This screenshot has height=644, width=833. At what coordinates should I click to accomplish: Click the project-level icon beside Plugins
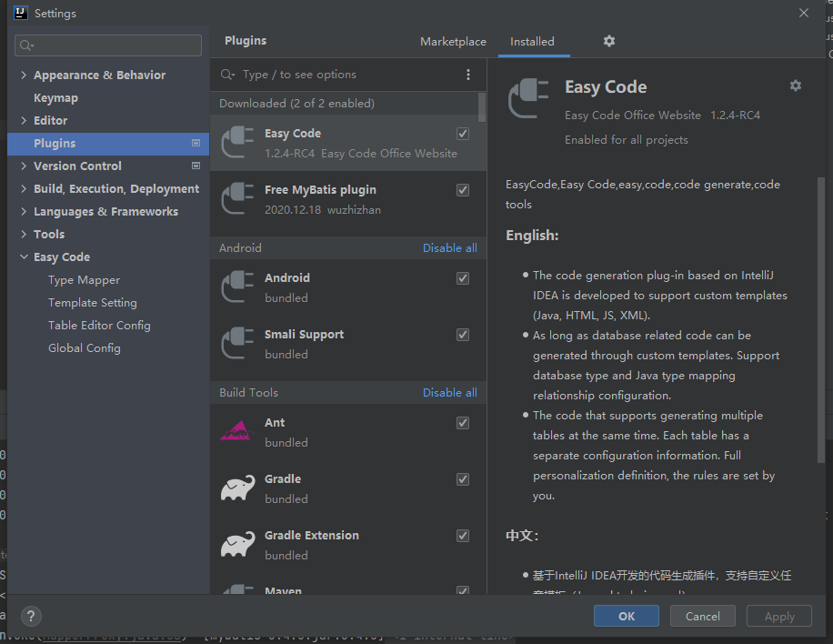[x=196, y=143]
